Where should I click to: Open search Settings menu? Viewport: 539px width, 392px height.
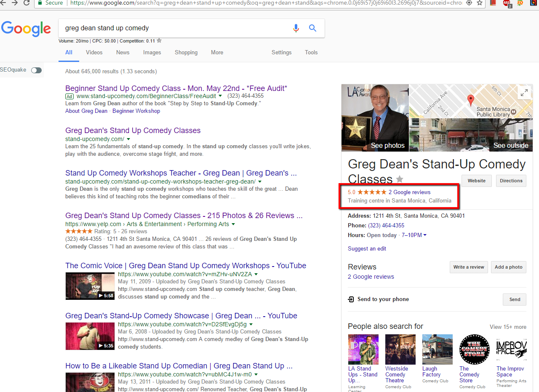pyautogui.click(x=281, y=52)
